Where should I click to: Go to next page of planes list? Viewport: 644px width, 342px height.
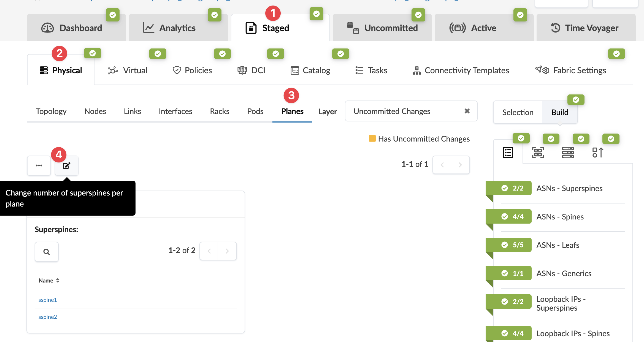[460, 165]
